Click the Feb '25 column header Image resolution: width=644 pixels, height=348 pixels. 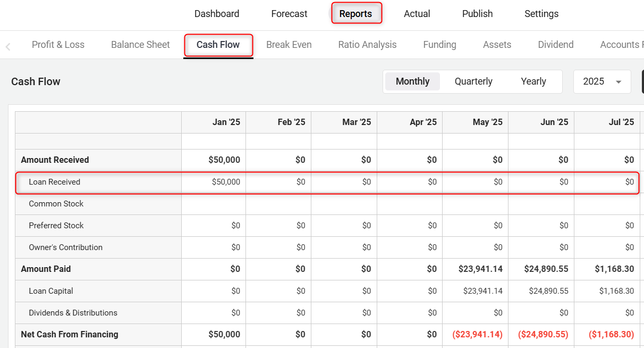tap(278, 122)
